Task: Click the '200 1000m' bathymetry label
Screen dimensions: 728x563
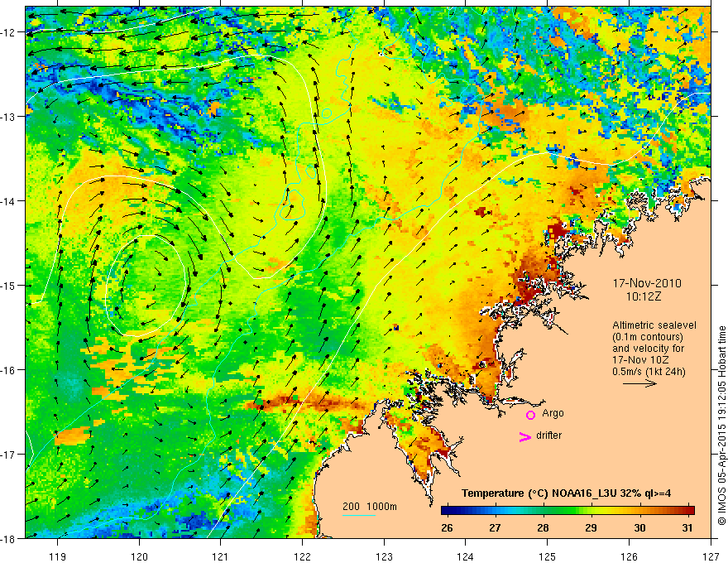Action: coord(370,507)
